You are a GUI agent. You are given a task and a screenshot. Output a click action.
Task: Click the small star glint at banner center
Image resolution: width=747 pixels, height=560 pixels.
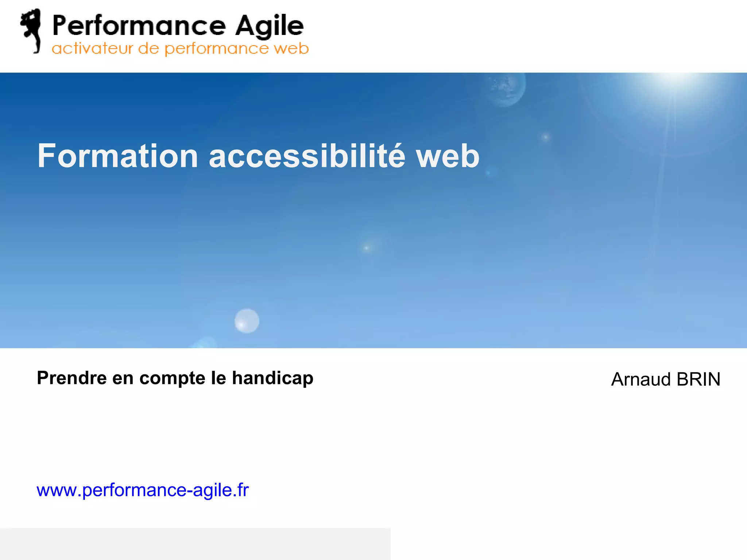(x=367, y=248)
